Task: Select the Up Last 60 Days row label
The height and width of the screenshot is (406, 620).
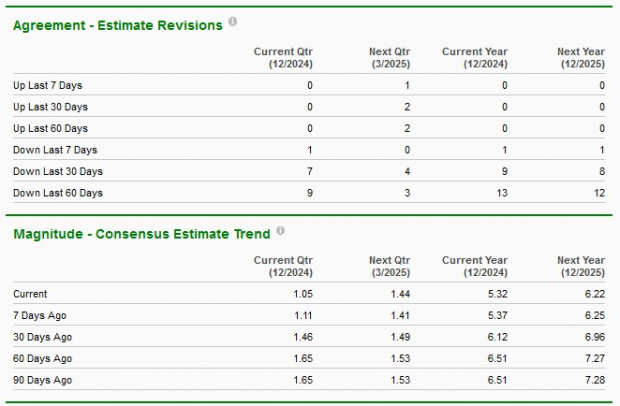Action: pyautogui.click(x=50, y=128)
